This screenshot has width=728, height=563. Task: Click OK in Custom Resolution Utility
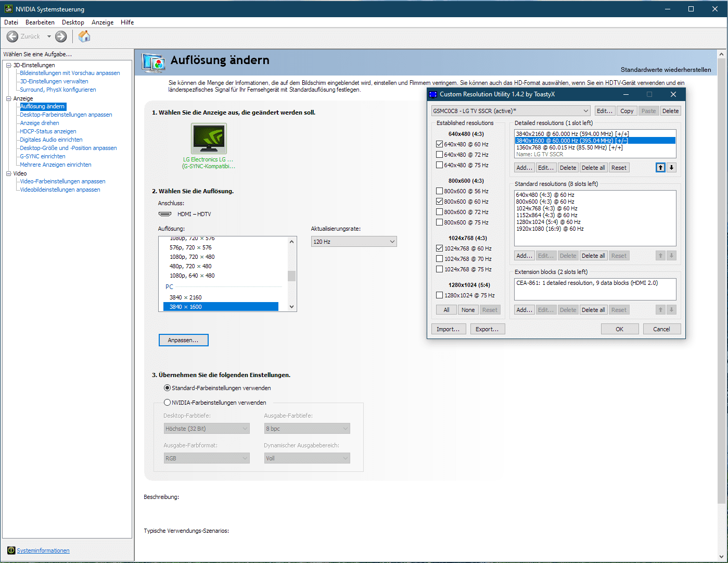click(x=620, y=329)
